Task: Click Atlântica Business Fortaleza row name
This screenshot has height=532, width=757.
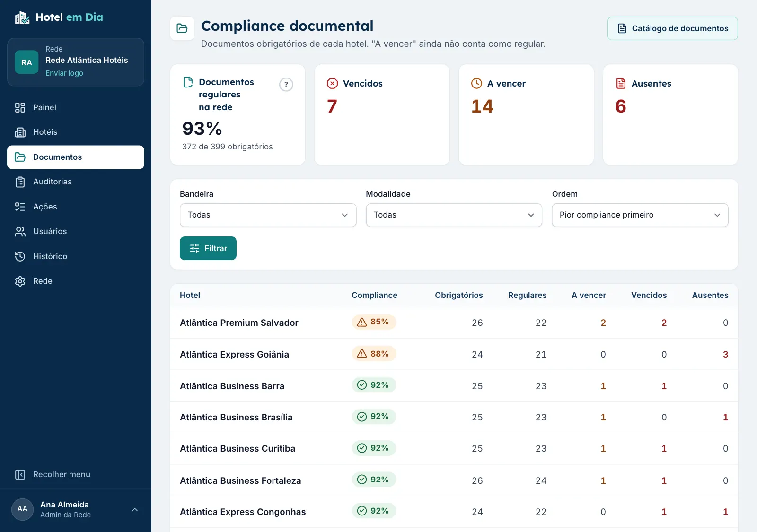Action: click(x=240, y=480)
